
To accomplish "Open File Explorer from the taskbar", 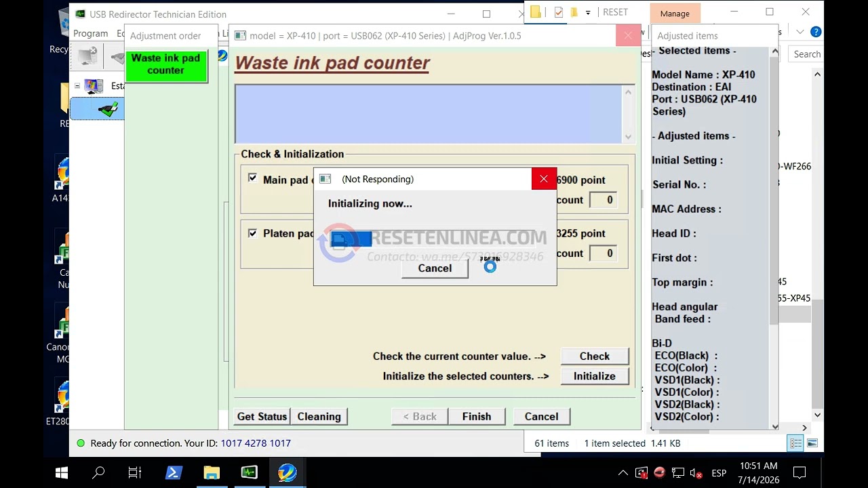I will (212, 472).
